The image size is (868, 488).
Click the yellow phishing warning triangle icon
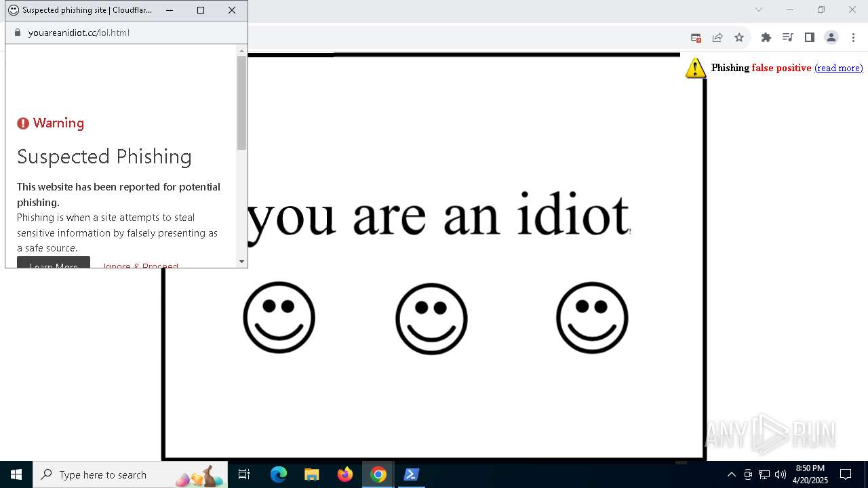click(696, 68)
